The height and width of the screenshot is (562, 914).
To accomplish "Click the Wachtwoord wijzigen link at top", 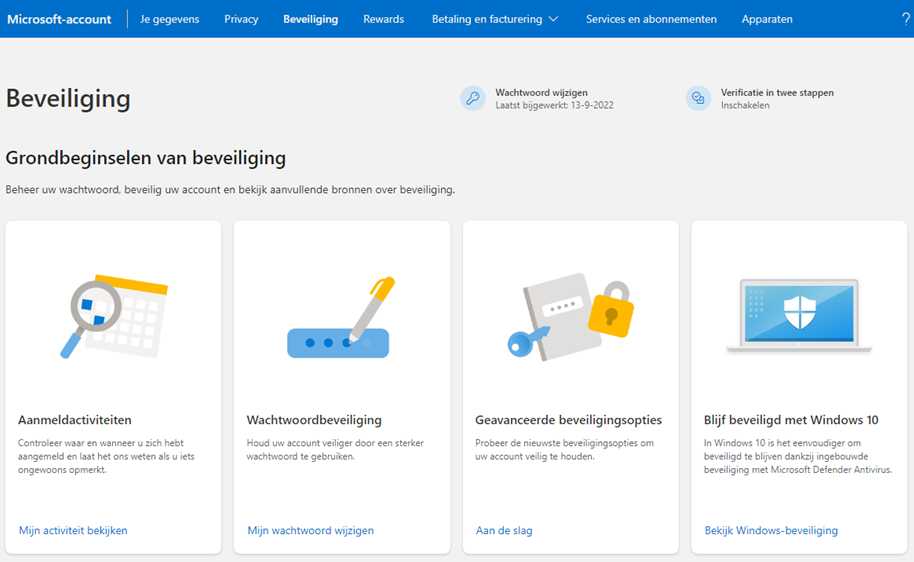I will (x=542, y=92).
